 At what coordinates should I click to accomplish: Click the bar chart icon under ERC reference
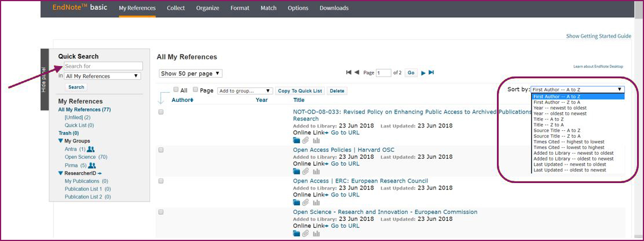pos(316,203)
